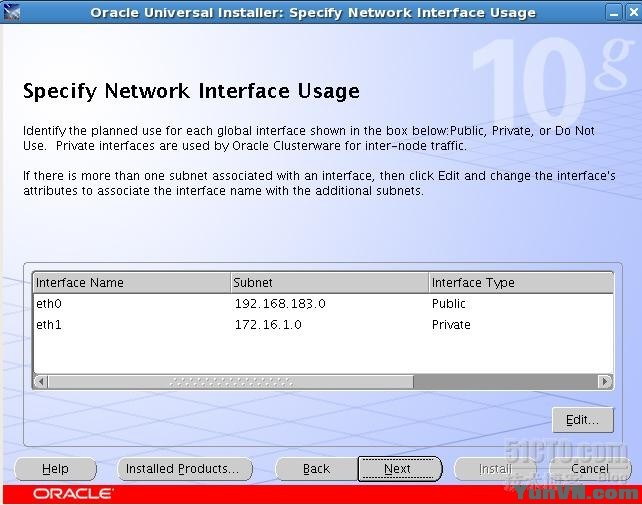
Task: Proceed with the Next button
Action: pyautogui.click(x=400, y=469)
